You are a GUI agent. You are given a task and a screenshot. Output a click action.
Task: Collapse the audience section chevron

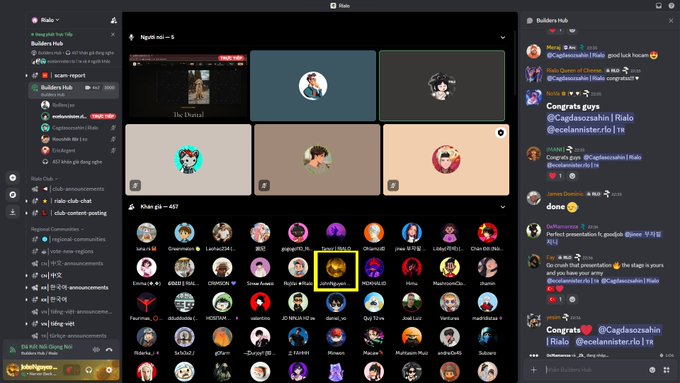503,207
